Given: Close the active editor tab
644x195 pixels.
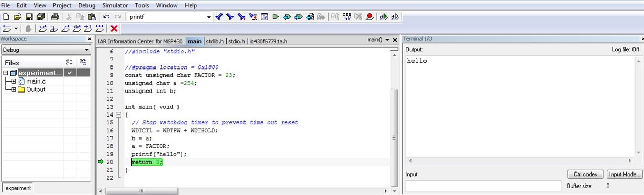Looking at the screenshot, I should point(395,40).
